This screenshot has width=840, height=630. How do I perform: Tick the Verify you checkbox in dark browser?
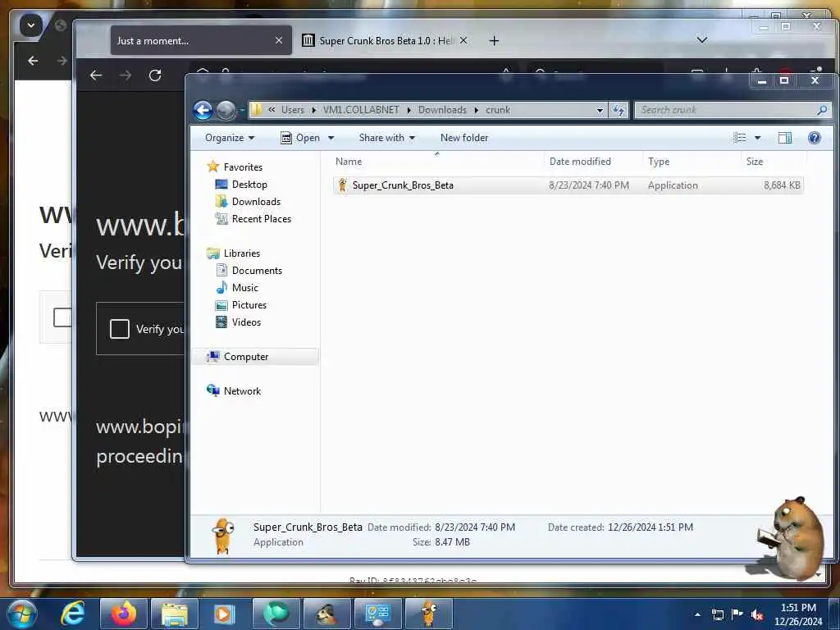(x=120, y=329)
